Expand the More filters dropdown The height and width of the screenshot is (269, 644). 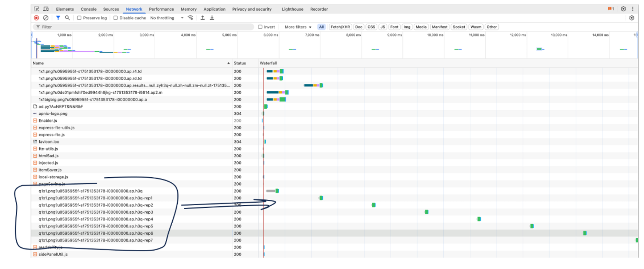pos(298,27)
